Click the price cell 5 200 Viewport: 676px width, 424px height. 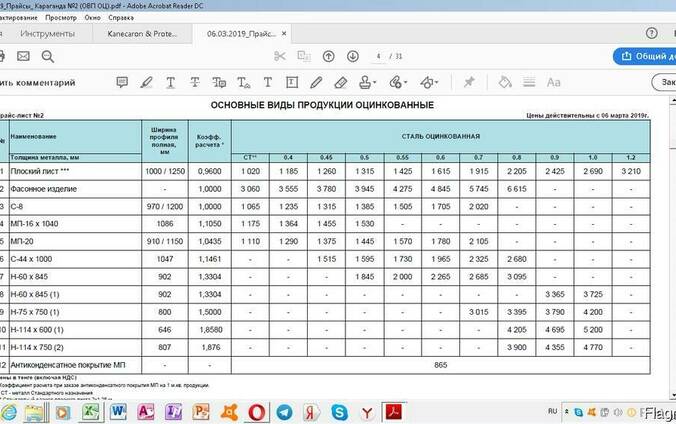coord(593,330)
